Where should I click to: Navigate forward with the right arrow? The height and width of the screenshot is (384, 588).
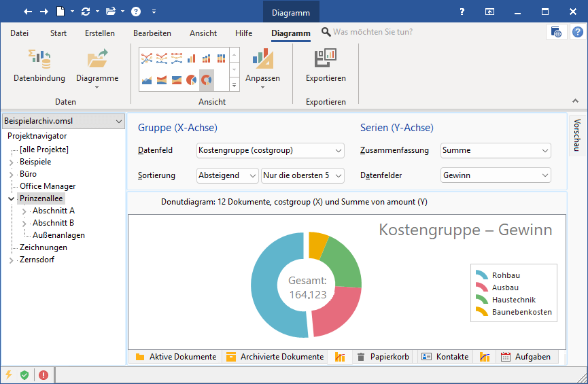[44, 12]
